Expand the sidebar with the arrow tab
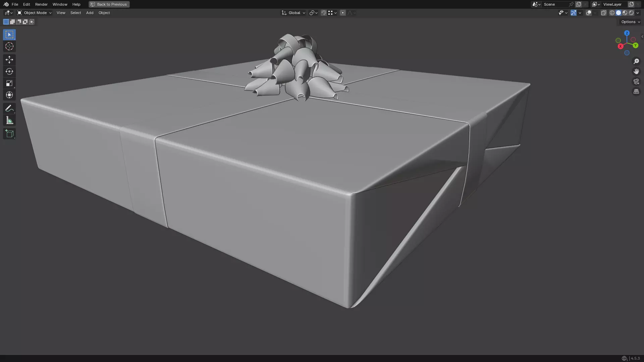The height and width of the screenshot is (362, 644). point(642,37)
